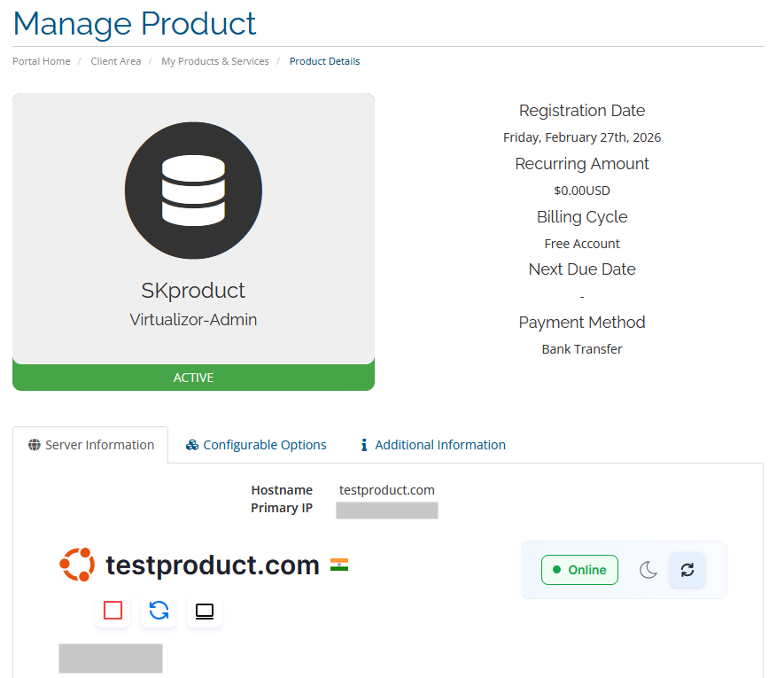Click the Ubuntu logo next to testproduct.com
The height and width of the screenshot is (678, 784).
(77, 565)
